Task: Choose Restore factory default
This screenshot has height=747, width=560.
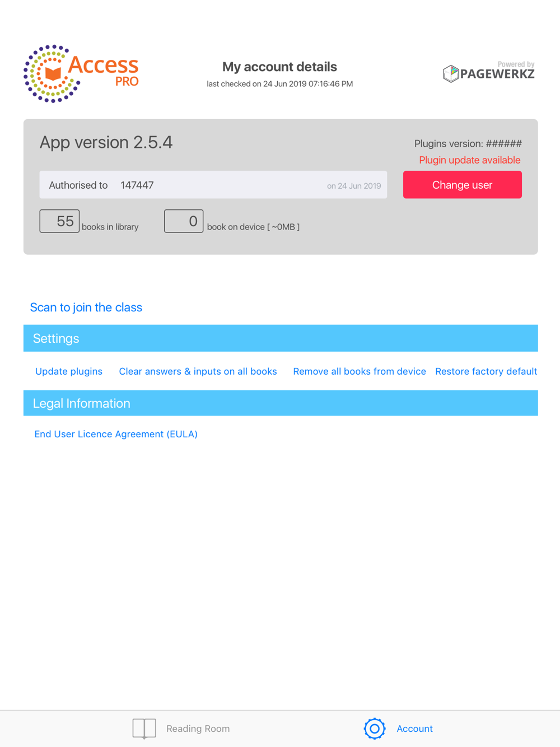Action: pyautogui.click(x=486, y=371)
